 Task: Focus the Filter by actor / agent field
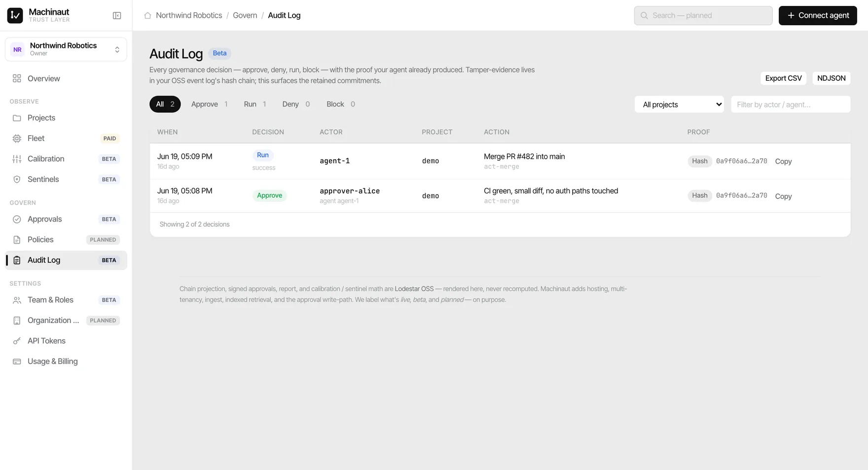tap(791, 105)
